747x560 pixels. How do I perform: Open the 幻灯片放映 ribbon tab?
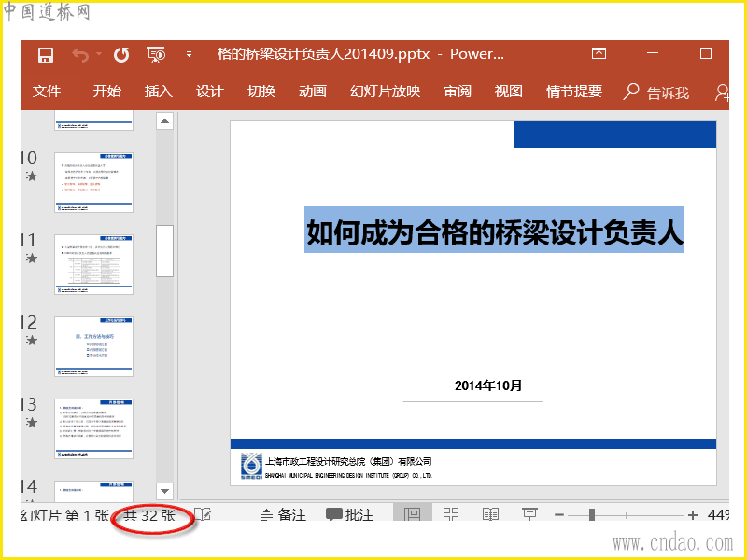coord(385,91)
